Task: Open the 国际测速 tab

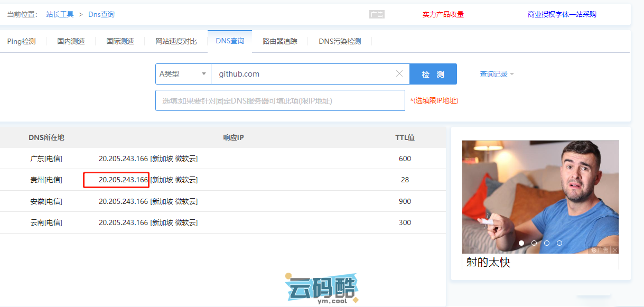Action: 120,41
